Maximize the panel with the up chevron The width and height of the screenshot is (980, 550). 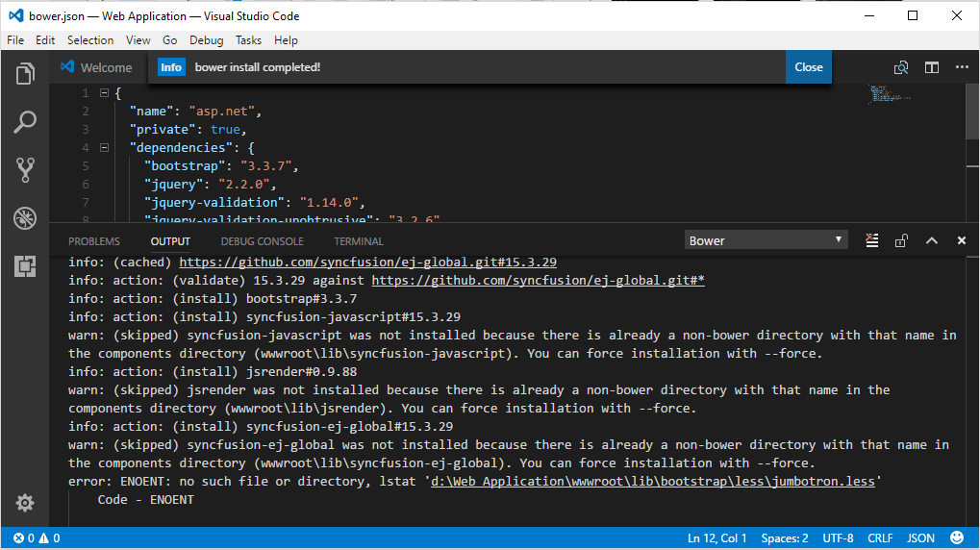tap(932, 240)
